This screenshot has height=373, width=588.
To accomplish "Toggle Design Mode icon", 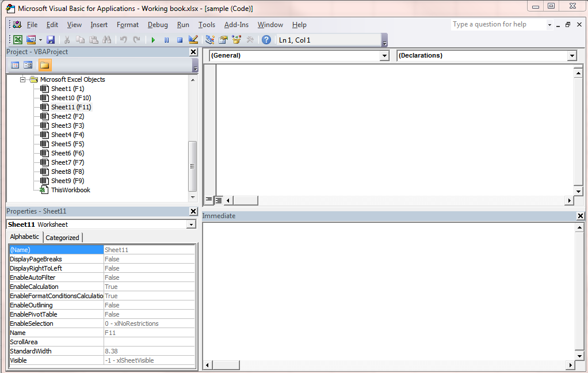I will pos(193,40).
